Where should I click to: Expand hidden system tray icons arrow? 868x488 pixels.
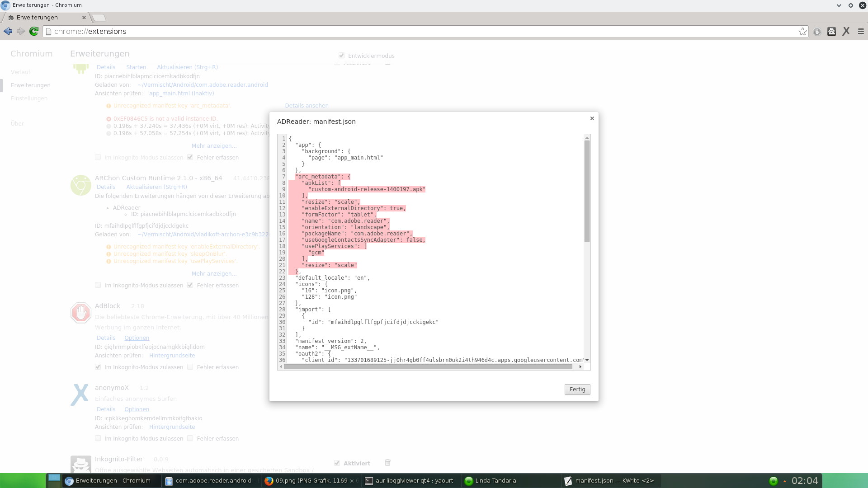785,481
